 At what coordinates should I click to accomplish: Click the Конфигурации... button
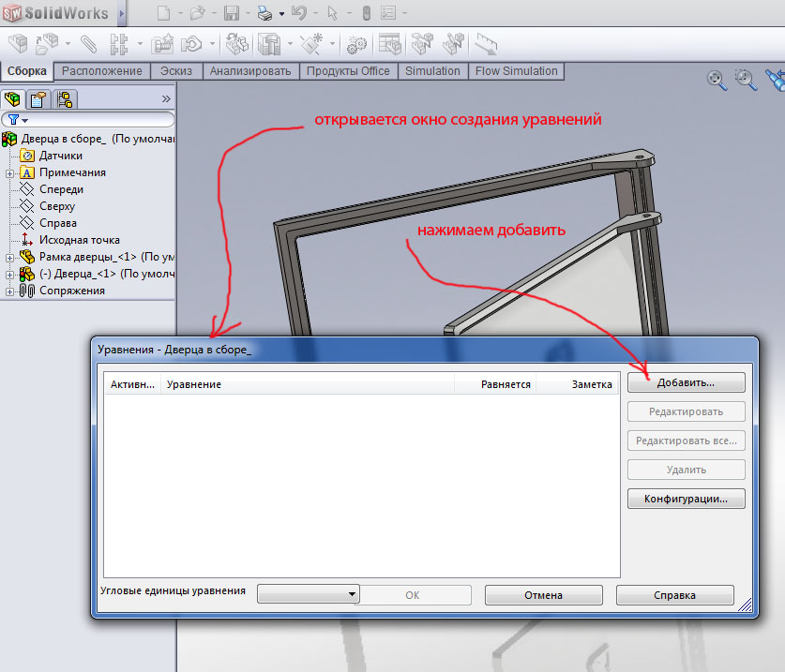pyautogui.click(x=686, y=499)
